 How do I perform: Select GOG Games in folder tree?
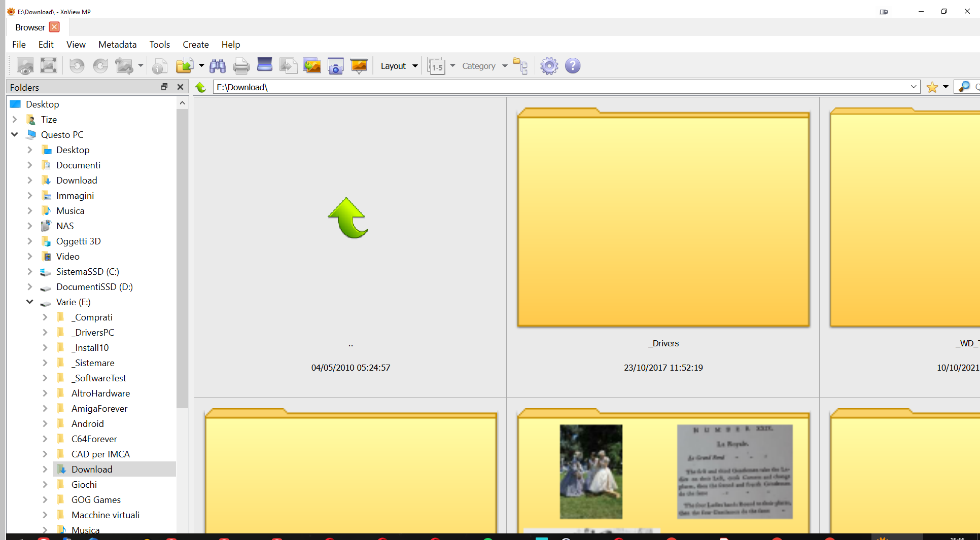pyautogui.click(x=96, y=500)
